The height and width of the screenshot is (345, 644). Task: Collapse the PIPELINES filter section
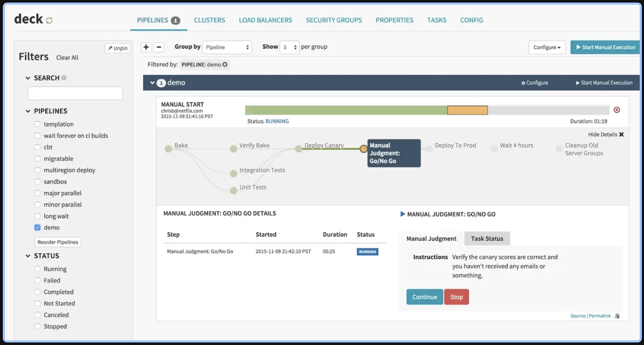[28, 111]
